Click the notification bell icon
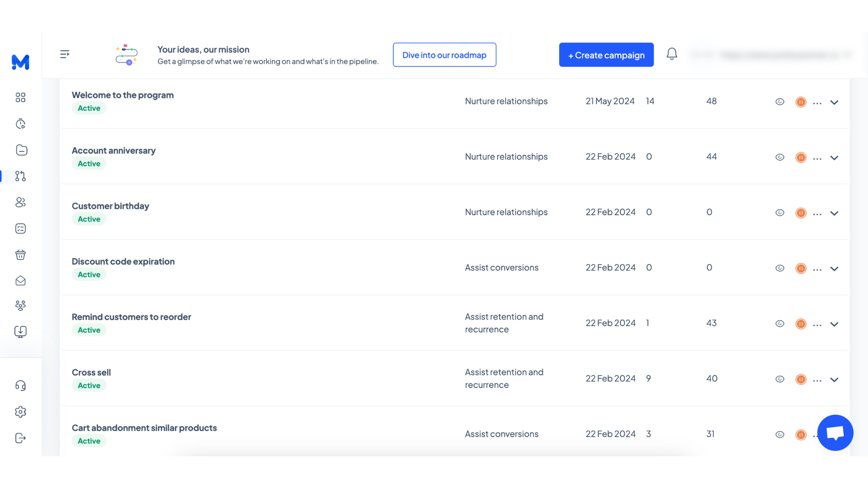Image resolution: width=868 pixels, height=488 pixels. tap(672, 54)
